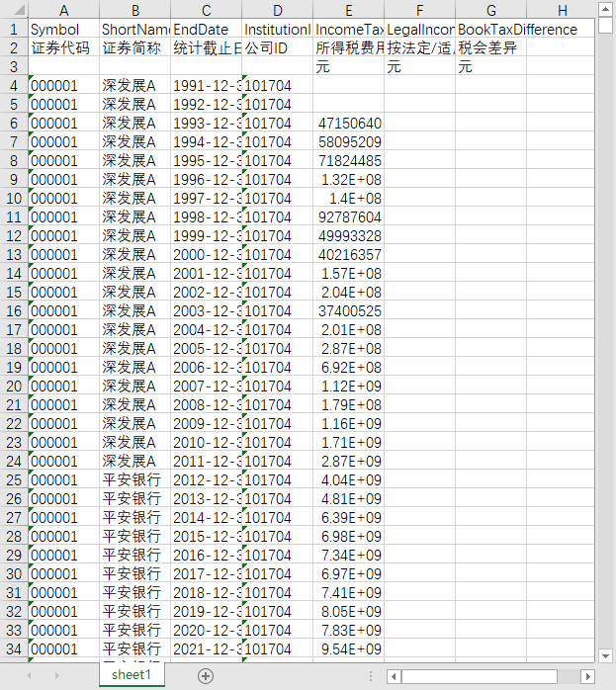Select the 公司ID cell
Viewport: 616px width, 690px height.
click(278, 48)
